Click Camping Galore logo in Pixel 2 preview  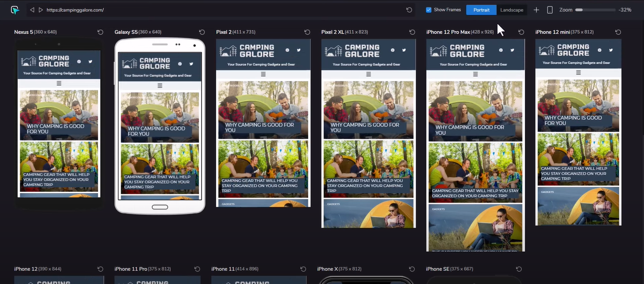tap(248, 51)
